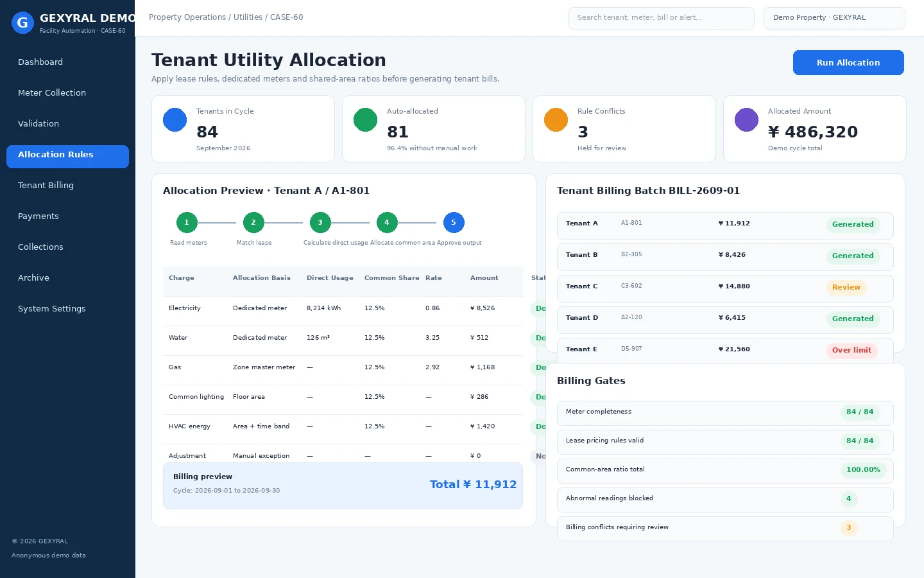The width and height of the screenshot is (924, 578).
Task: Select step 3 Calculate direct usage
Action: coord(320,222)
